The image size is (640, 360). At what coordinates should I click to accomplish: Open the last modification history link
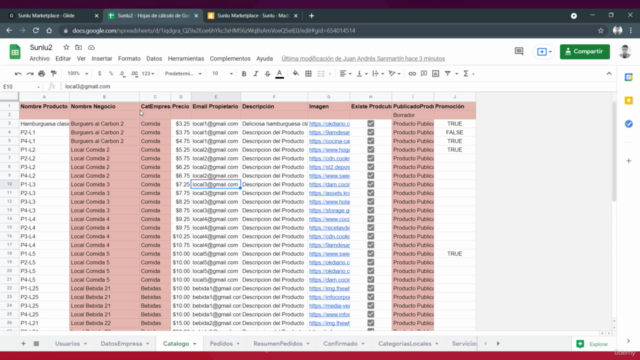(x=363, y=59)
